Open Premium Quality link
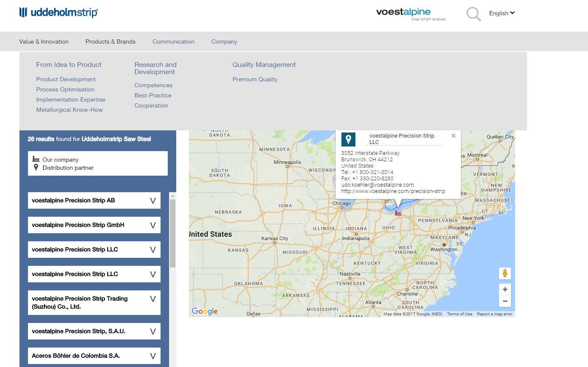588x367 pixels. [255, 79]
